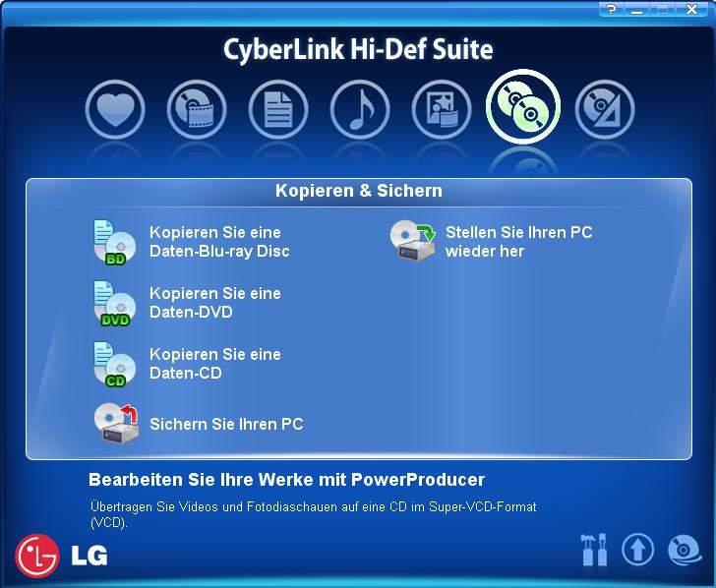Viewport: 716px width, 588px height.
Task: Select Stellen Sie Ihren PC wieder her
Action: (519, 242)
